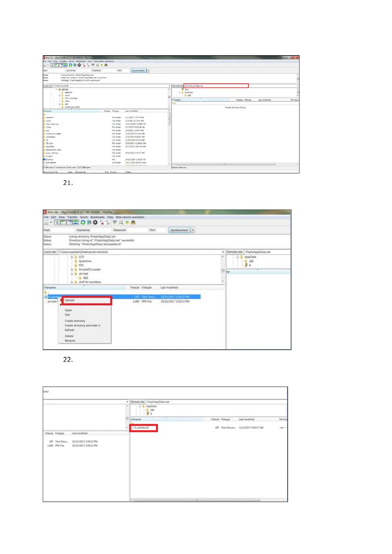Click Port field in step 22 window
The height and width of the screenshot is (554, 392).
tap(161, 230)
